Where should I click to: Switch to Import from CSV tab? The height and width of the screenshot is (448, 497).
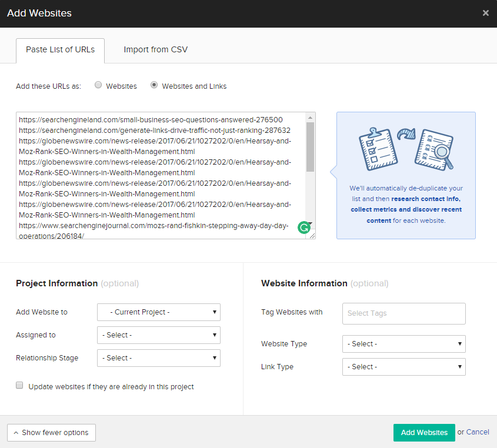click(x=155, y=50)
